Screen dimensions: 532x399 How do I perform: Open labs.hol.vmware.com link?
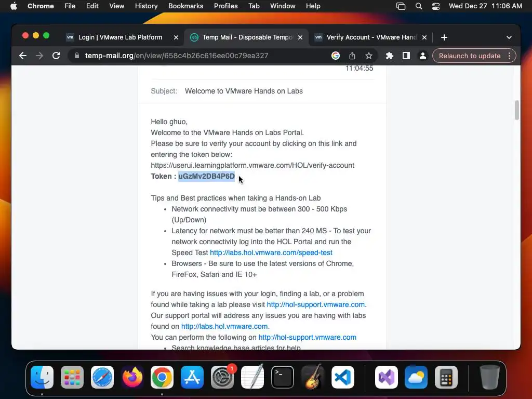tap(224, 326)
